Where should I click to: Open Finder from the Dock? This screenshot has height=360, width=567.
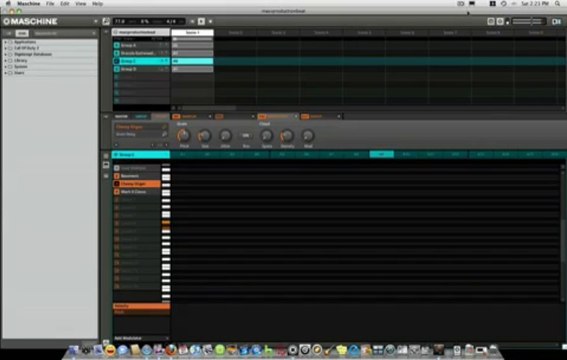(x=73, y=350)
